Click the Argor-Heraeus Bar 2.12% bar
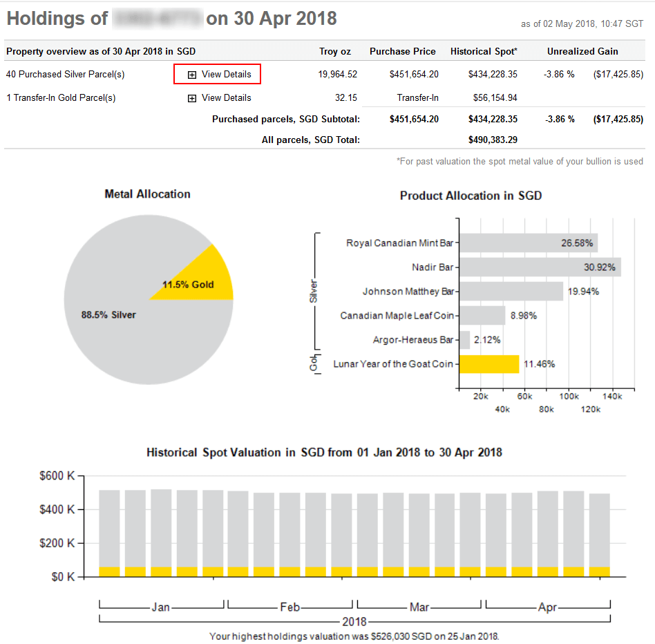 click(464, 340)
